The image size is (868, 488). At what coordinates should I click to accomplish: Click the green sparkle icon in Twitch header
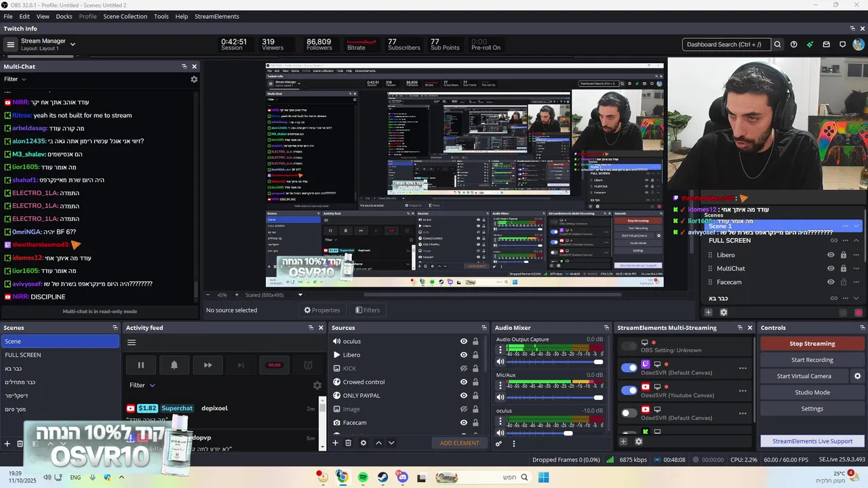tap(810, 45)
